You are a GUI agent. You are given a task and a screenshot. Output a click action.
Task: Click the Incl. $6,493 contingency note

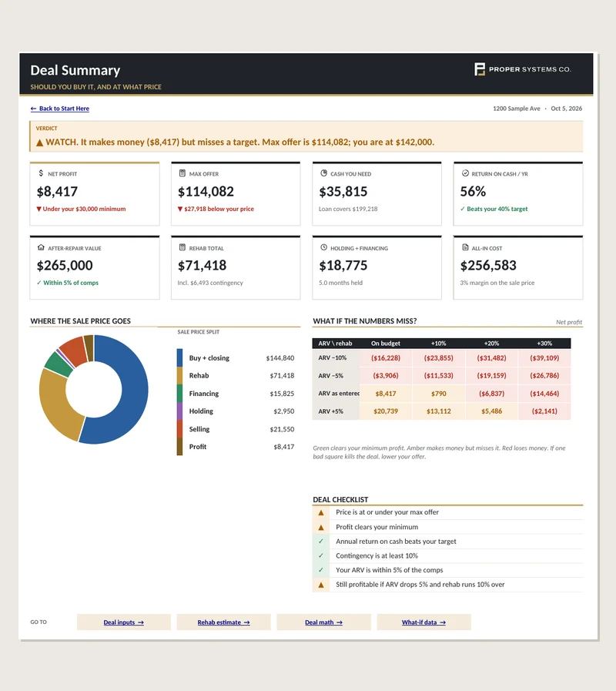point(210,283)
